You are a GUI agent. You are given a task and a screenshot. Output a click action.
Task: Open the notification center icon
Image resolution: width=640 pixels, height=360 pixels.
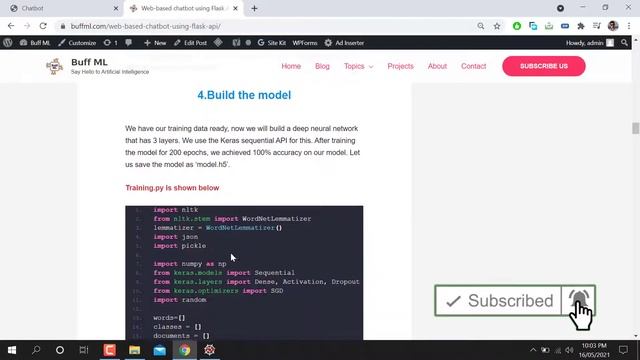[x=623, y=350]
